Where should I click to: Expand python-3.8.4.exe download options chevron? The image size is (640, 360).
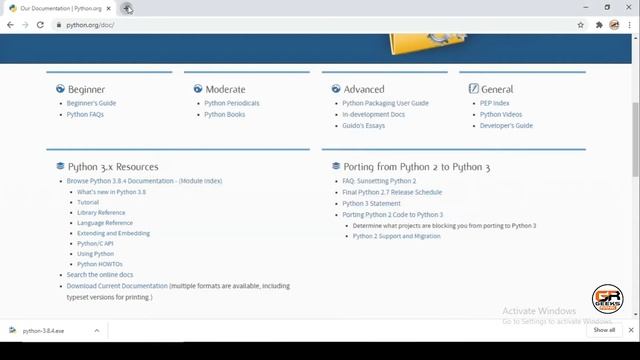[97, 331]
